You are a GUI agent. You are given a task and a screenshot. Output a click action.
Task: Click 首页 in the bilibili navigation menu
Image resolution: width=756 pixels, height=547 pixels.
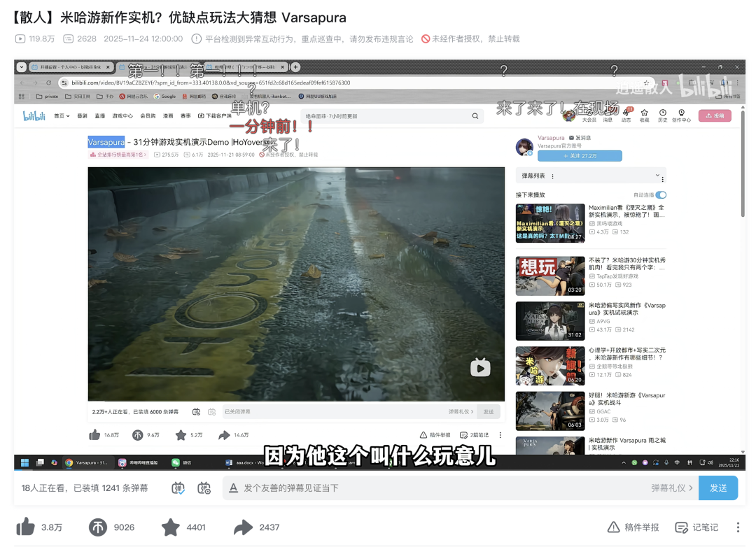(59, 115)
